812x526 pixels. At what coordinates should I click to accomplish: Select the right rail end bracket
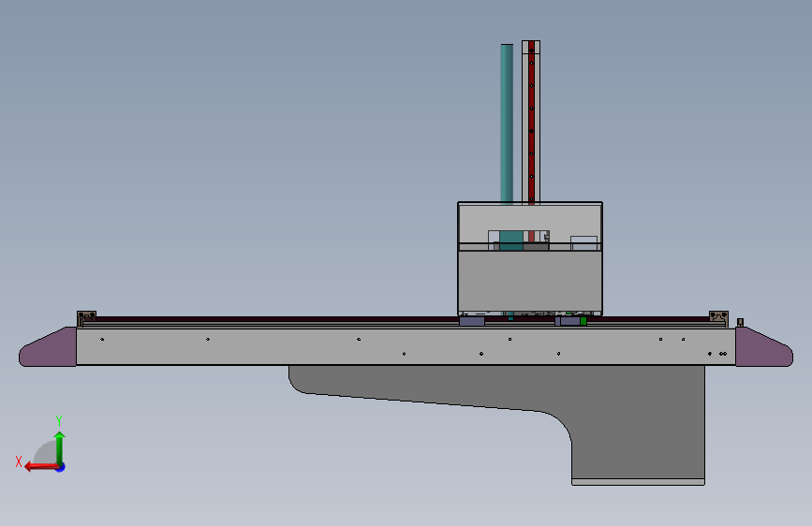click(x=718, y=318)
